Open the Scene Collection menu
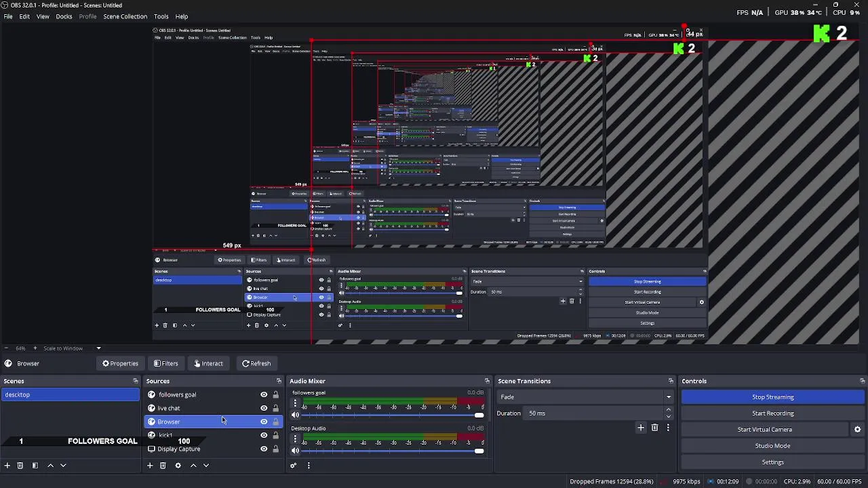This screenshot has width=868, height=488. [125, 16]
